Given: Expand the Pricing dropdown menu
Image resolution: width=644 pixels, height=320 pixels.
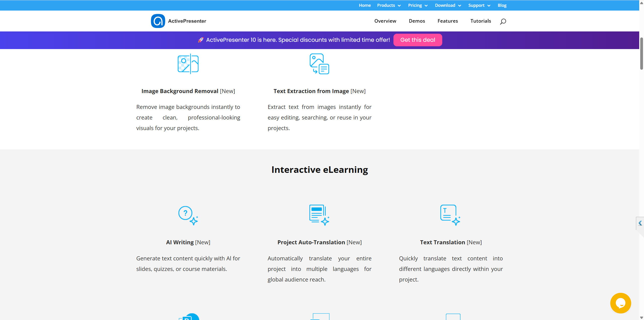Looking at the screenshot, I should pyautogui.click(x=418, y=5).
